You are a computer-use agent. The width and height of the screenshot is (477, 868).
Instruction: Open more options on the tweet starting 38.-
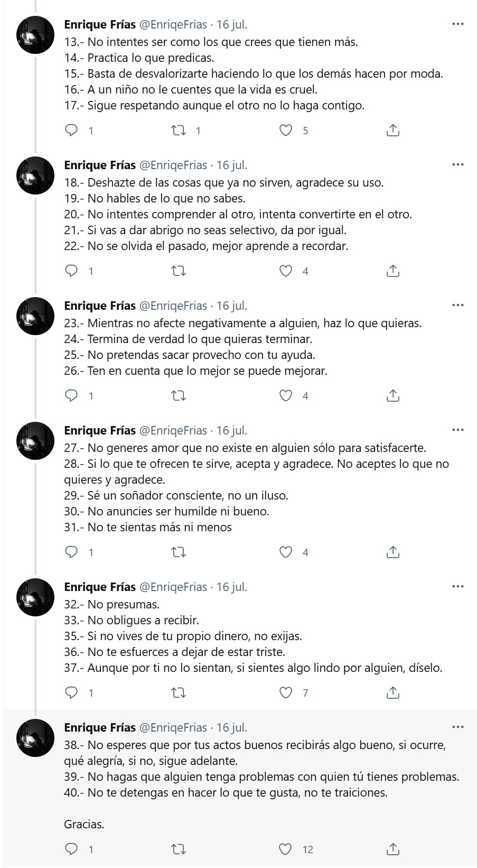tap(458, 727)
